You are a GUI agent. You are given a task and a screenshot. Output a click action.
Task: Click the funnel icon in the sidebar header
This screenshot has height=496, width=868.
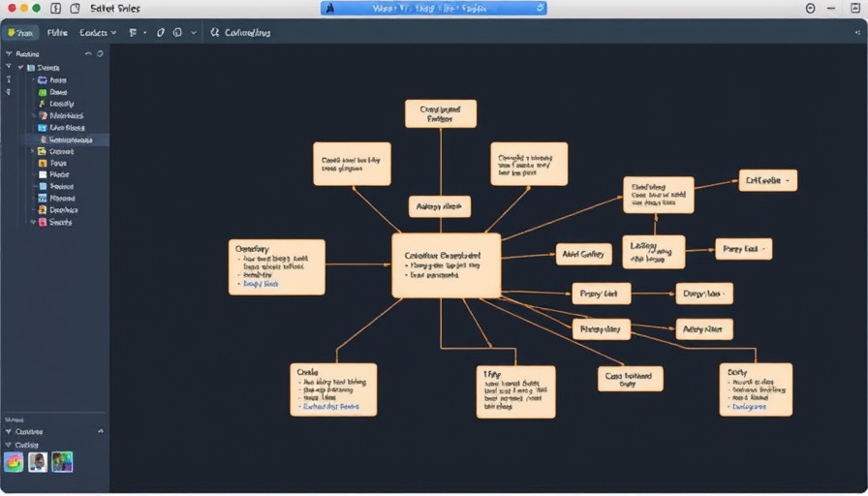[9, 53]
